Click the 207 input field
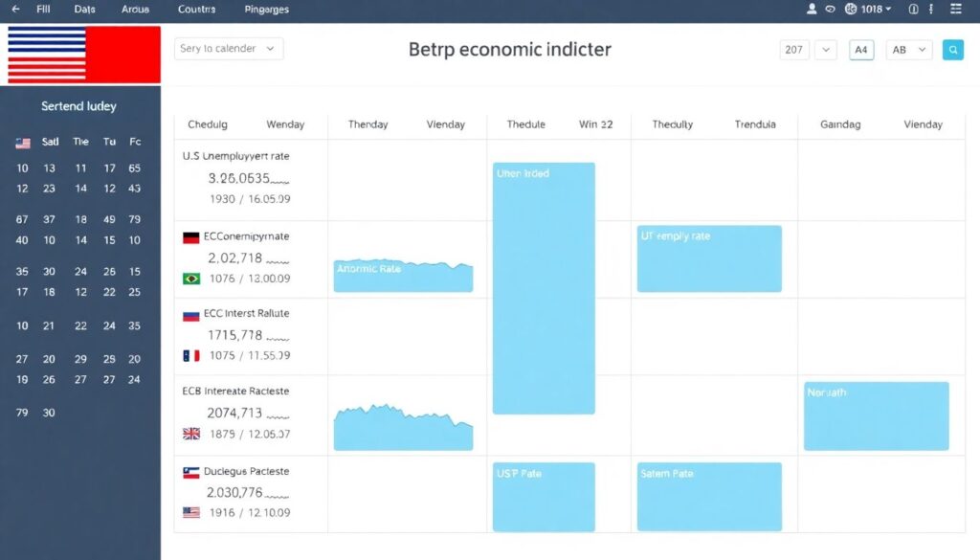The image size is (980, 560). [793, 50]
